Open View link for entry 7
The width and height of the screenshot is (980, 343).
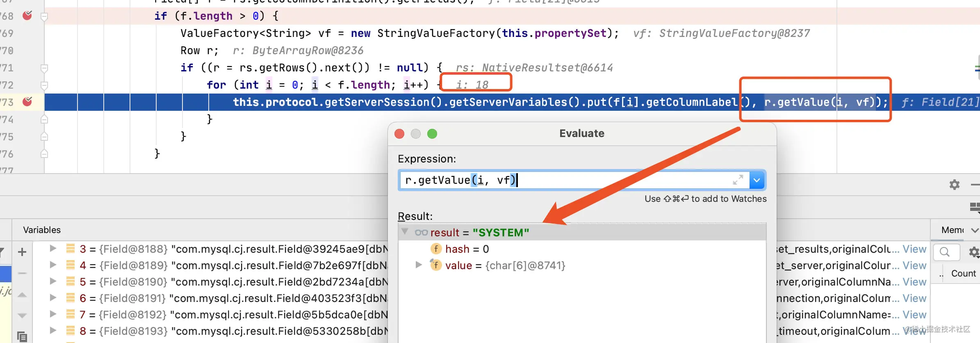914,315
